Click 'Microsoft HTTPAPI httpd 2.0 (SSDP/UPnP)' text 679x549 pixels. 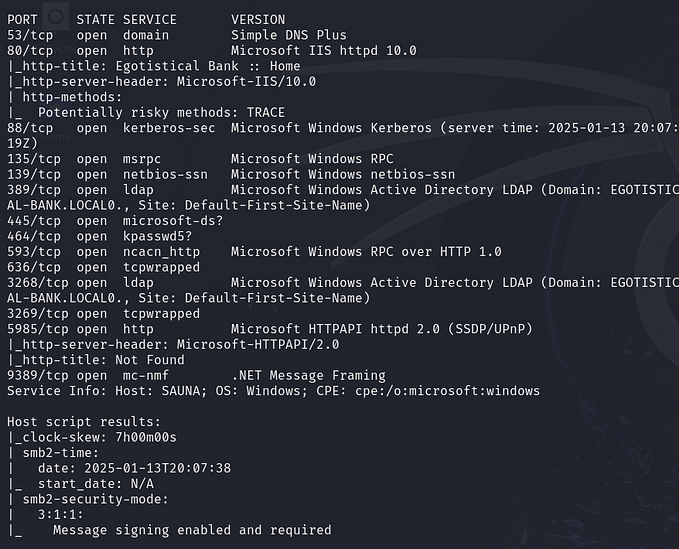(x=381, y=329)
